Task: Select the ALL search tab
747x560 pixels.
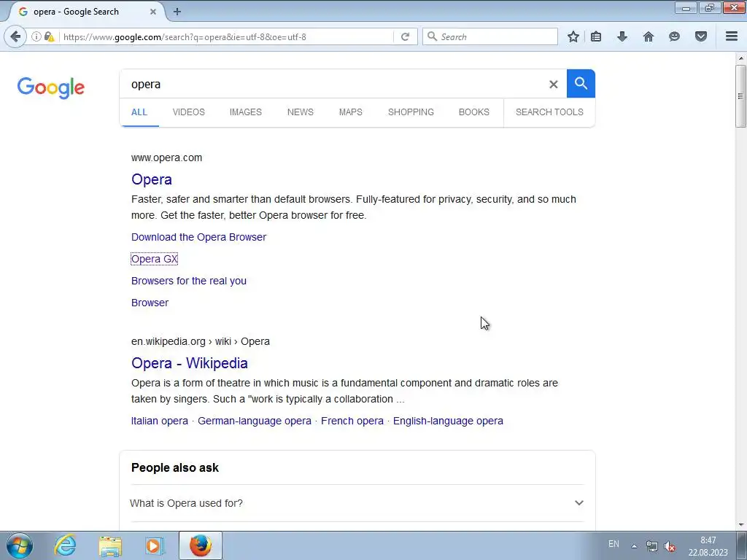Action: coord(139,112)
